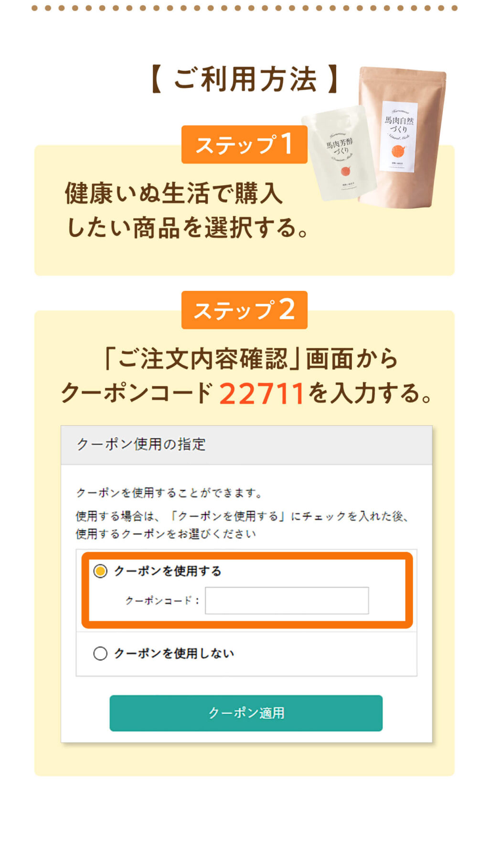Click the クーポンを使用することができます sentence
The image size is (489, 868).
pos(170,493)
